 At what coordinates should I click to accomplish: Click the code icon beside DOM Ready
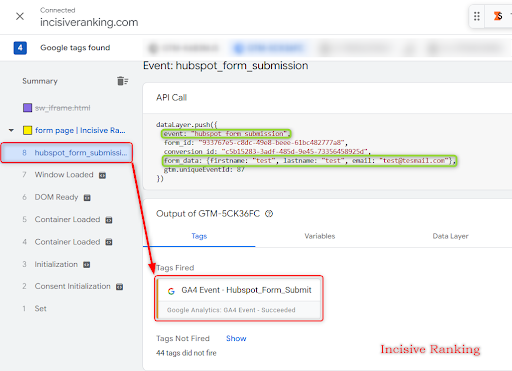(x=87, y=198)
